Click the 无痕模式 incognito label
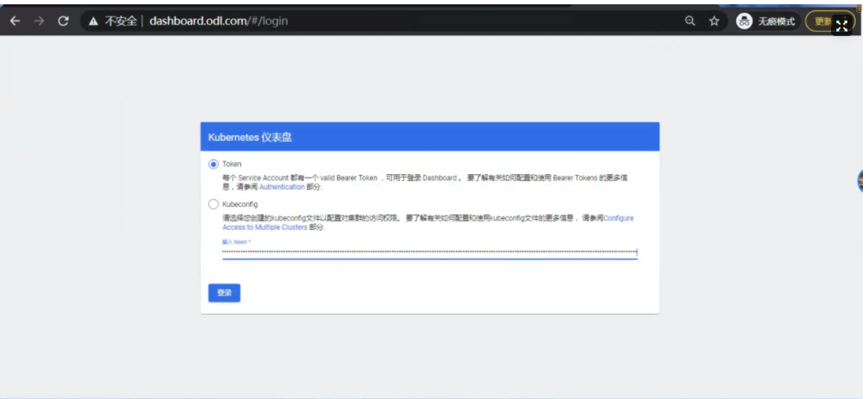 (x=776, y=21)
